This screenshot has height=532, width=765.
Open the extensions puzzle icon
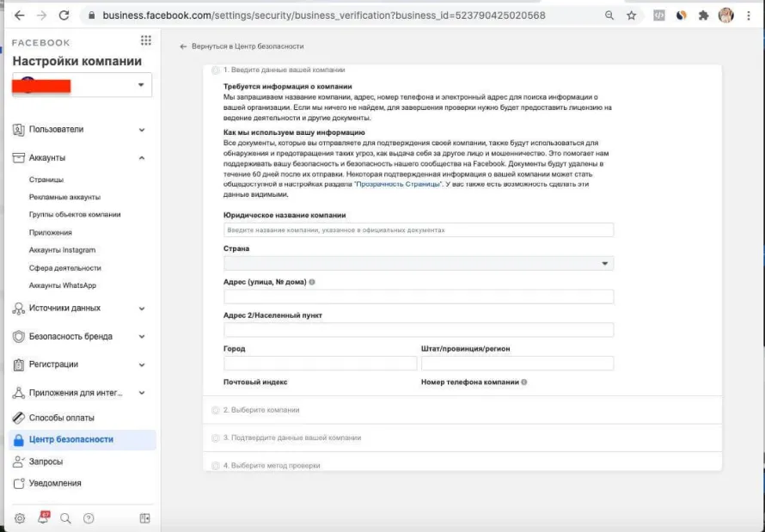point(703,15)
